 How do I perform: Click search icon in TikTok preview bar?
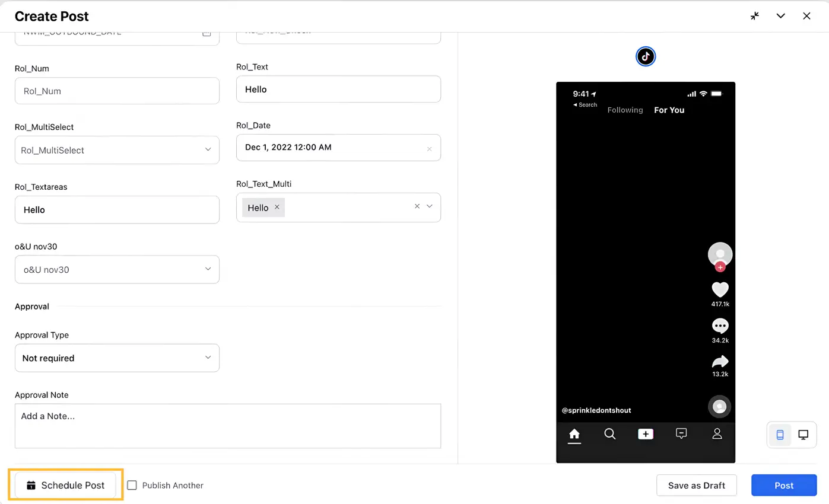pos(609,434)
